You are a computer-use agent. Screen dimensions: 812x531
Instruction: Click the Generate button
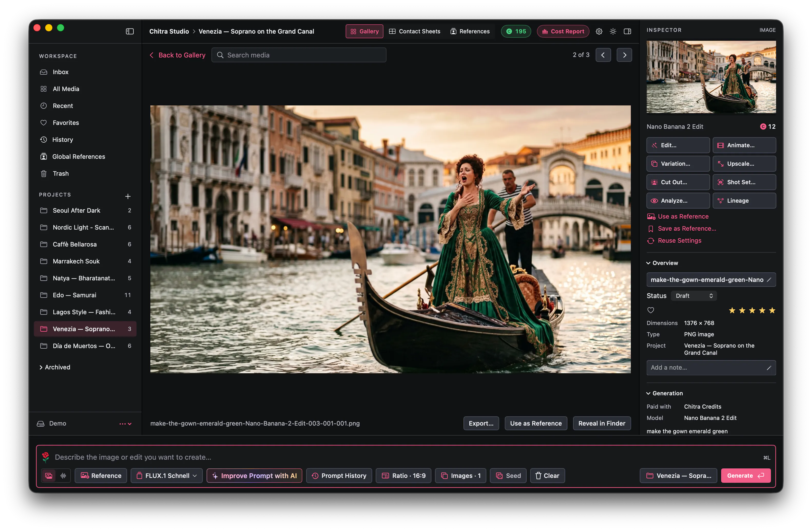click(746, 475)
